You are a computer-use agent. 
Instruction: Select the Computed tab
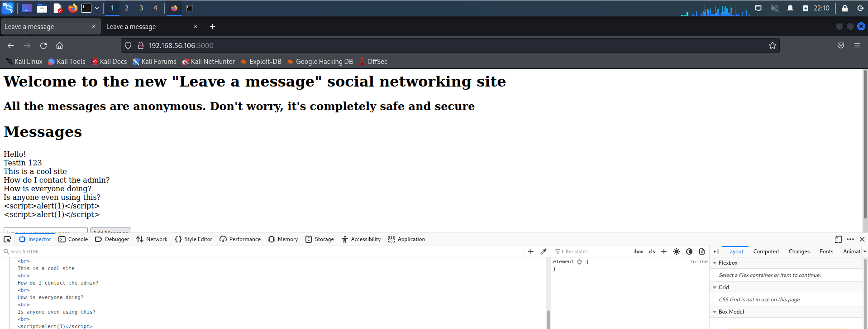pyautogui.click(x=766, y=252)
